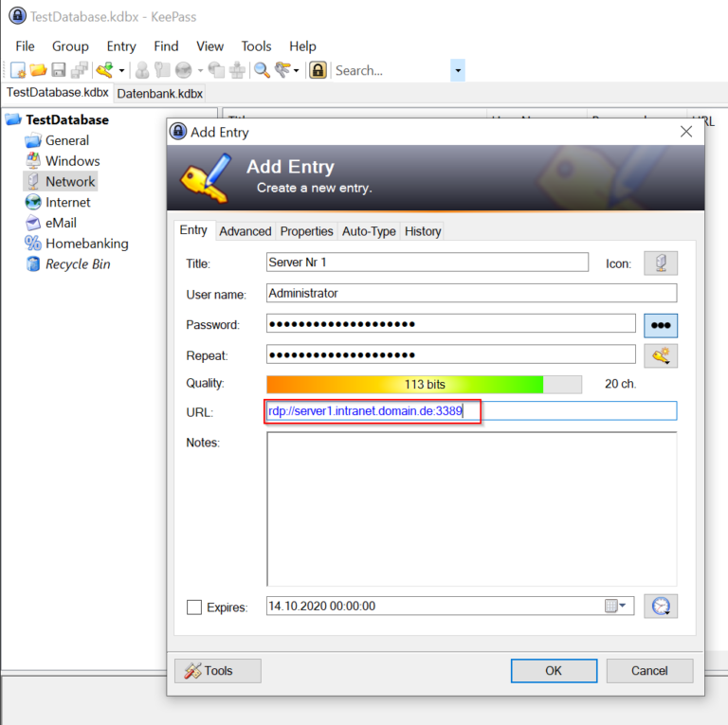This screenshot has height=725, width=728.
Task: Click the Find magnifier toolbar icon
Action: (262, 70)
